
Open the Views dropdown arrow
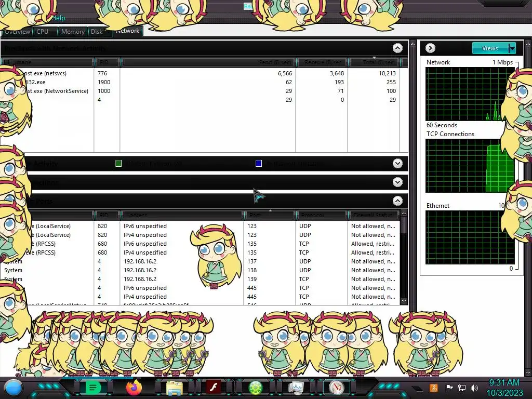click(x=512, y=48)
